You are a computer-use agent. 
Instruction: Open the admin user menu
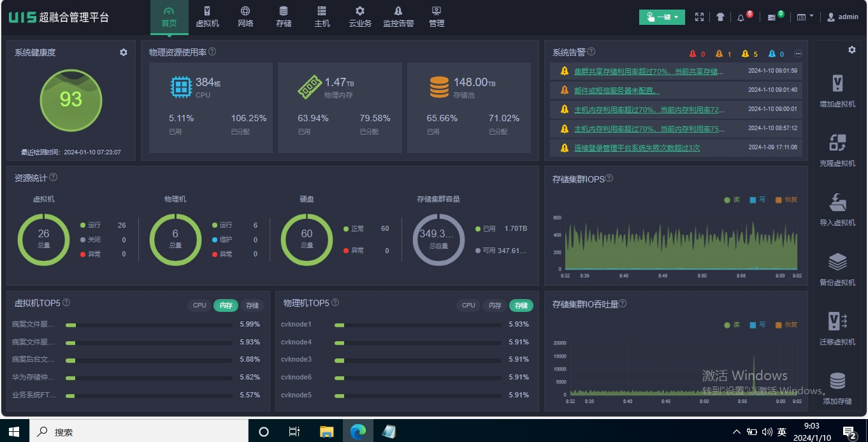843,17
